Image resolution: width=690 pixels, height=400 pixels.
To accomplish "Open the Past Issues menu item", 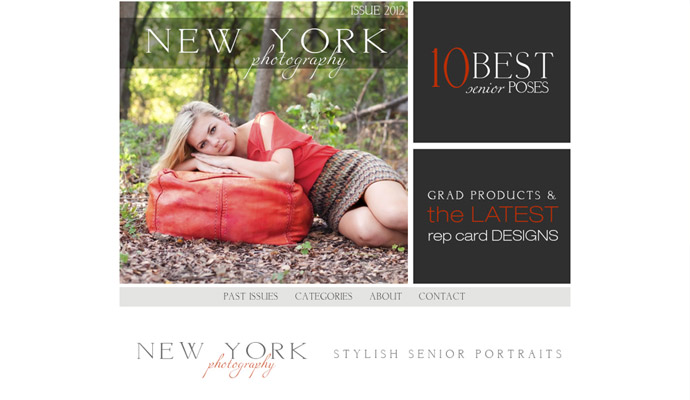I will point(250,297).
